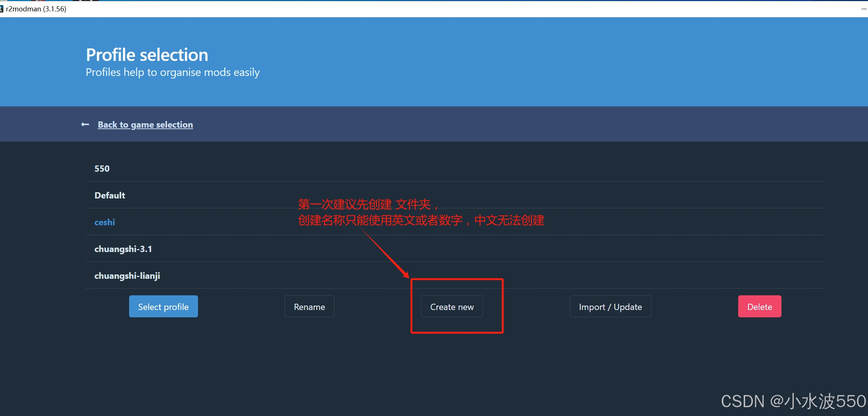Choose the highlighted ceshi profile
Viewport: 868px width, 416px height.
(105, 222)
